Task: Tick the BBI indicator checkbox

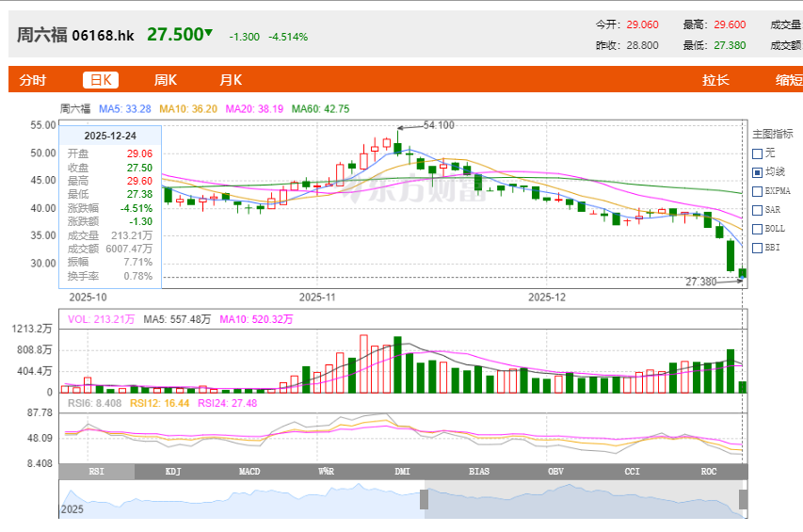Action: (758, 248)
